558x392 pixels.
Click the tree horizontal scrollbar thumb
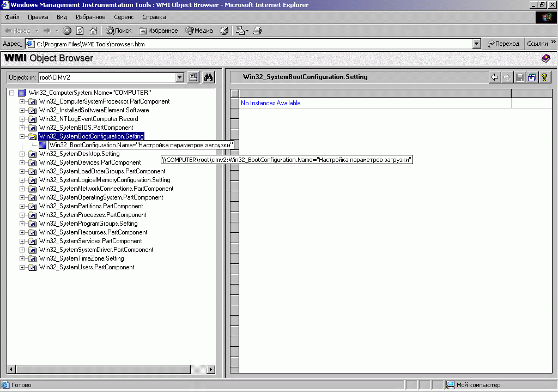coord(103,370)
